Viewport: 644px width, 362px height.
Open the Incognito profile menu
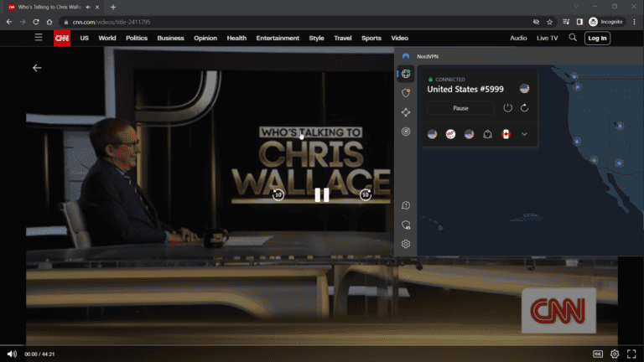tap(605, 21)
